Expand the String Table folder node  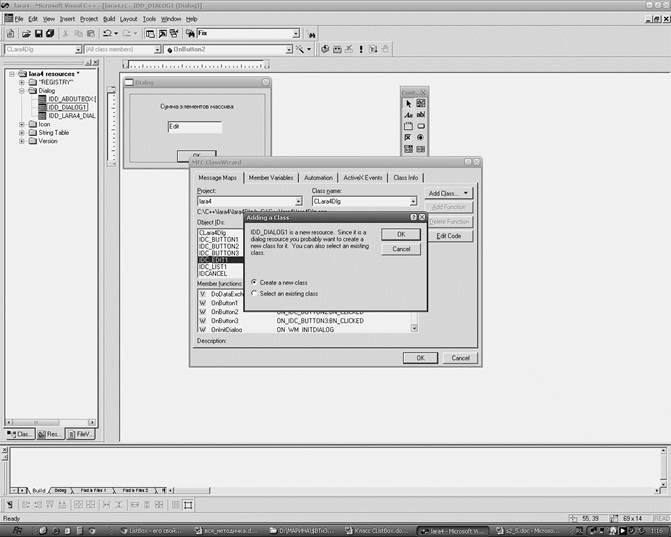point(22,133)
